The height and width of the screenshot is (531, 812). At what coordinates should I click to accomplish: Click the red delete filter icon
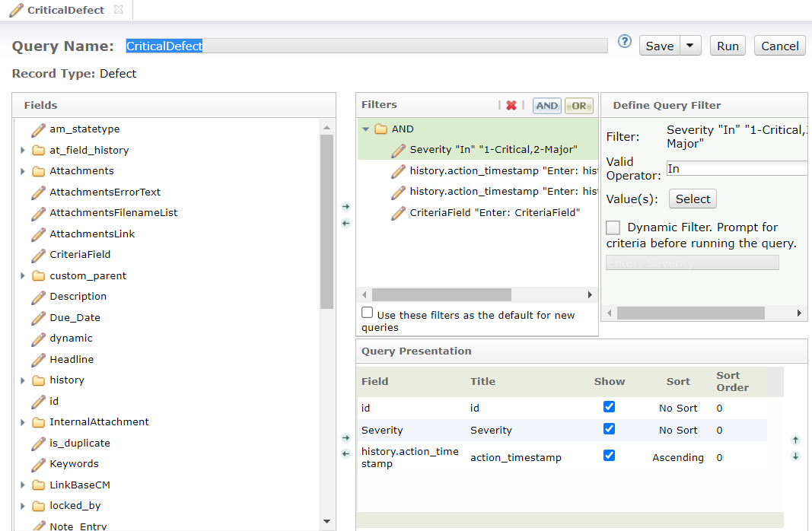pos(511,106)
